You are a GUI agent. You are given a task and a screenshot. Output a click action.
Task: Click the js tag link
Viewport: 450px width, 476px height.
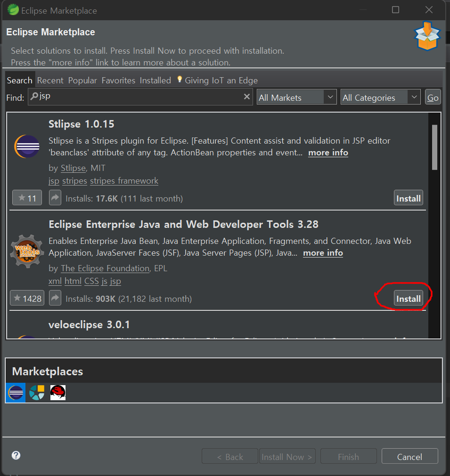(104, 282)
